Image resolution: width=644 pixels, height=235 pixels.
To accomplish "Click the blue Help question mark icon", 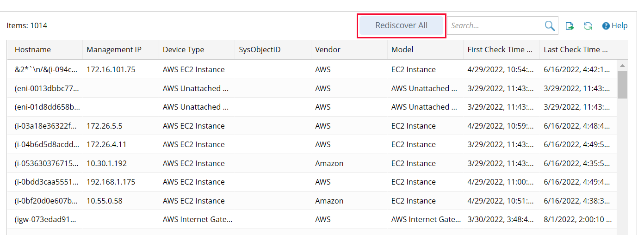I will (x=606, y=26).
